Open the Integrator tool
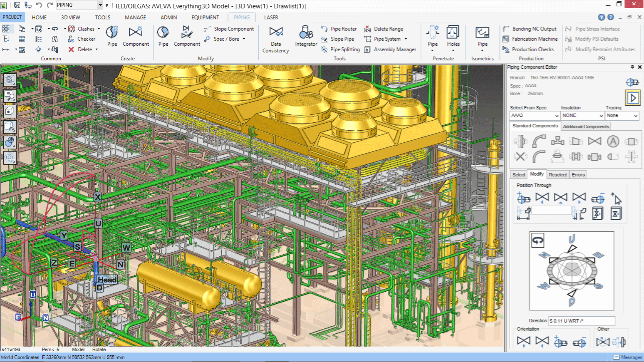This screenshot has height=362, width=644. [306, 37]
